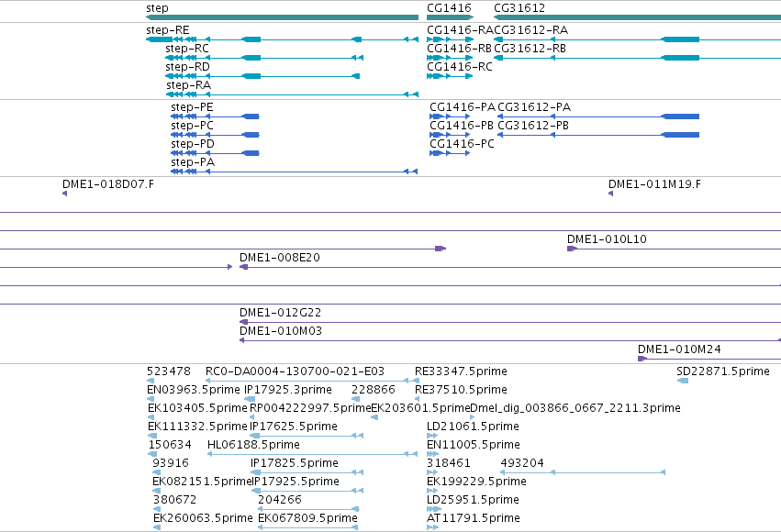The height and width of the screenshot is (532, 781).
Task: Click the DME1-010M03 clone label
Action: coord(281,331)
